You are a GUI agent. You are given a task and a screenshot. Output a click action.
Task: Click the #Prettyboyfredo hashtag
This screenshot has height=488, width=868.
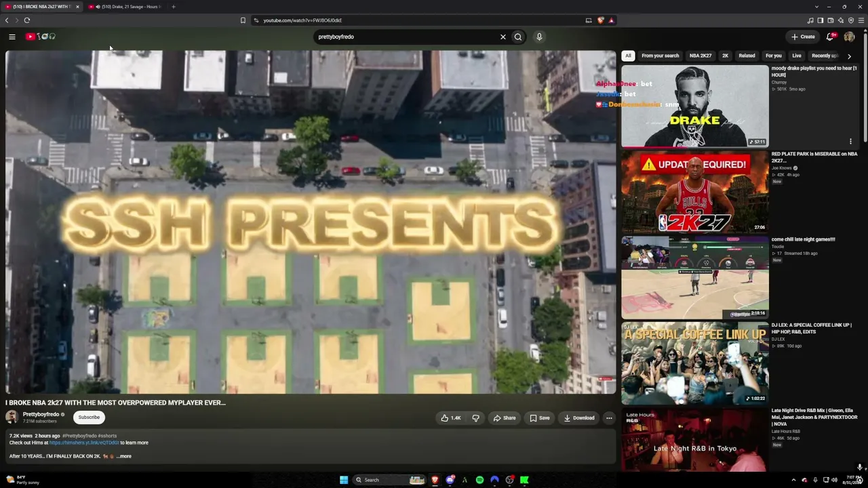coord(79,436)
